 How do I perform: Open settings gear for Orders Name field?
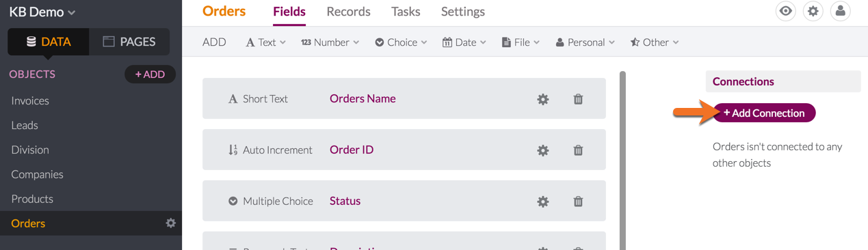(x=543, y=99)
